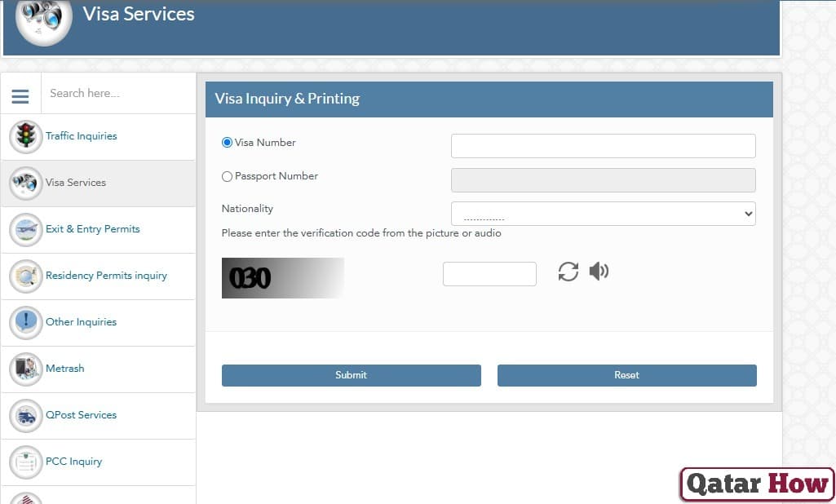
Task: Click the Visa Inquiry & Printing heading
Action: (287, 99)
